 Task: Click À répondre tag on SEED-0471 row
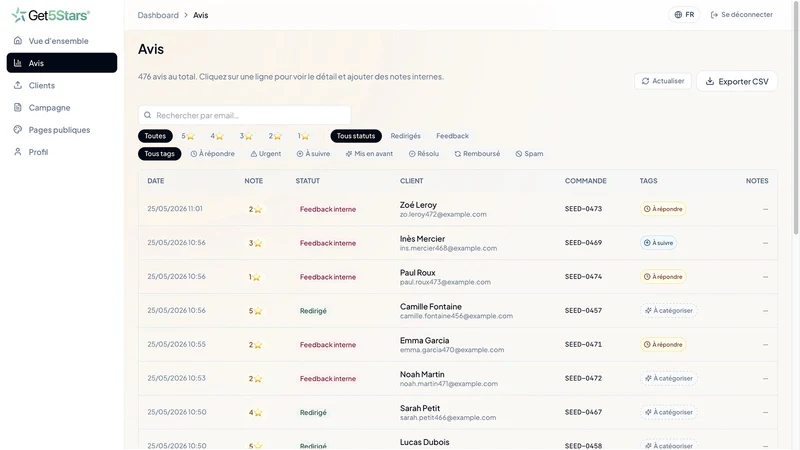click(663, 344)
